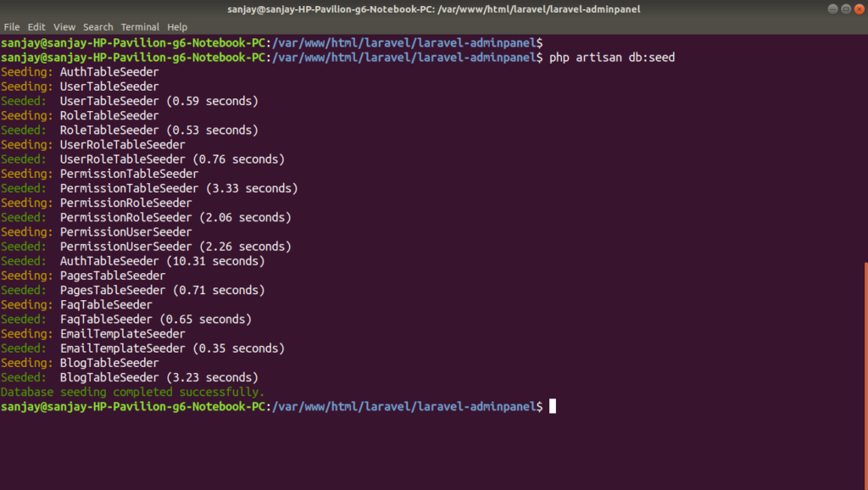Click the first empty prompt line path
The image size is (868, 490).
pyautogui.click(x=404, y=43)
